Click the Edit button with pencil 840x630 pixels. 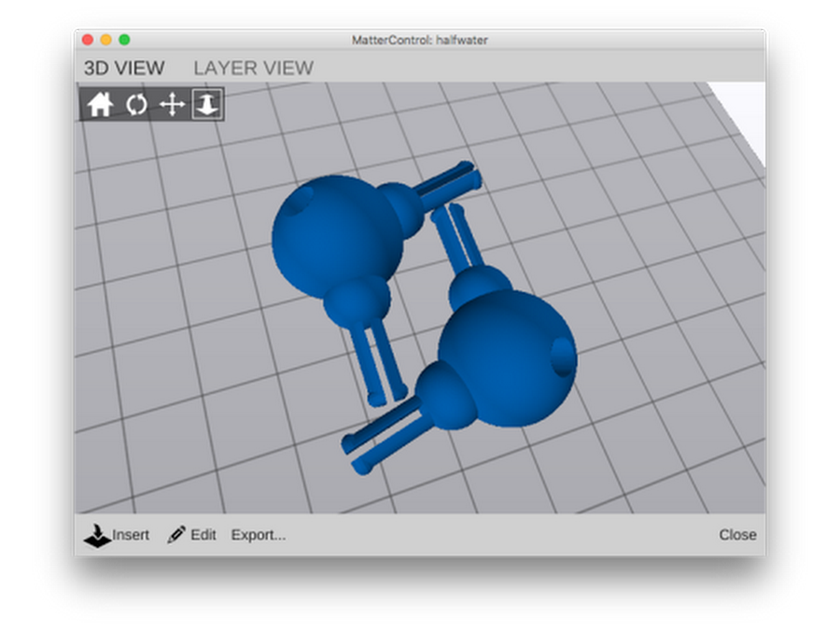coord(191,535)
